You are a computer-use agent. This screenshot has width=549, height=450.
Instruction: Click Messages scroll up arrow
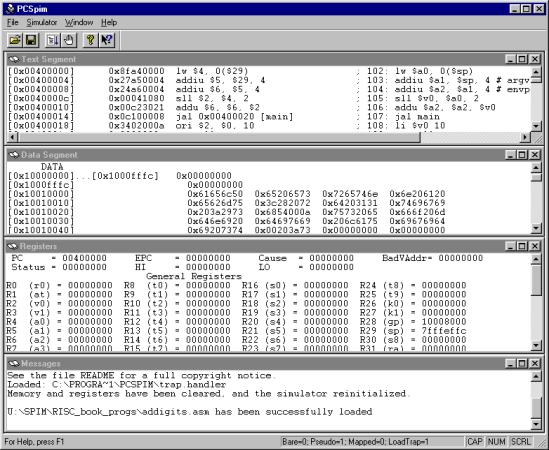[536, 376]
